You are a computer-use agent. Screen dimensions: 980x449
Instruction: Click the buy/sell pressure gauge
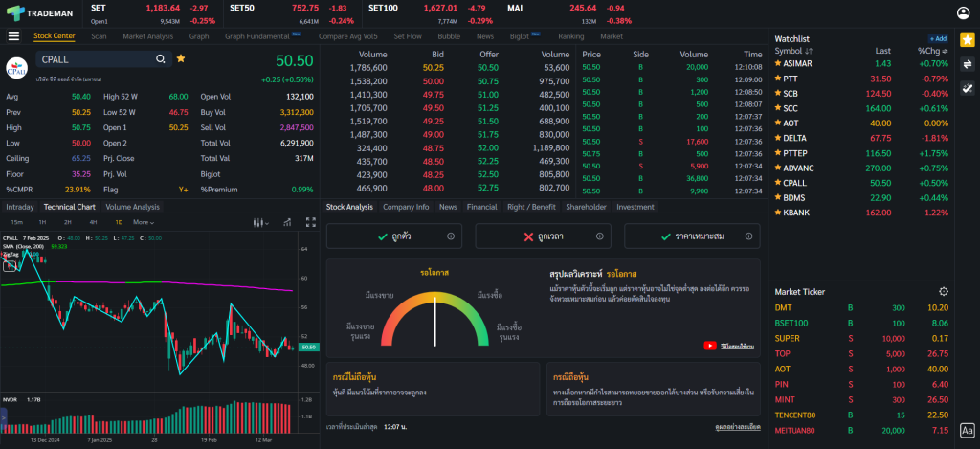point(435,316)
